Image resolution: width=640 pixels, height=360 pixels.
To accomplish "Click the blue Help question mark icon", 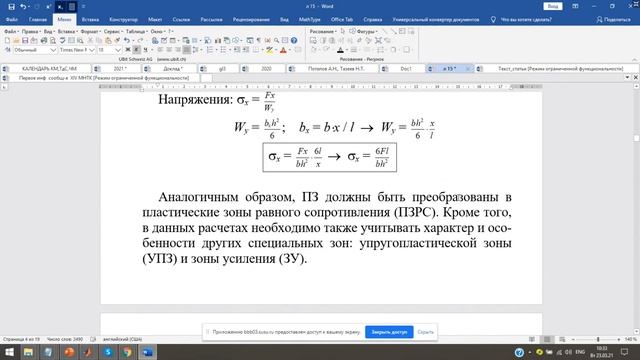I will pos(294,40).
